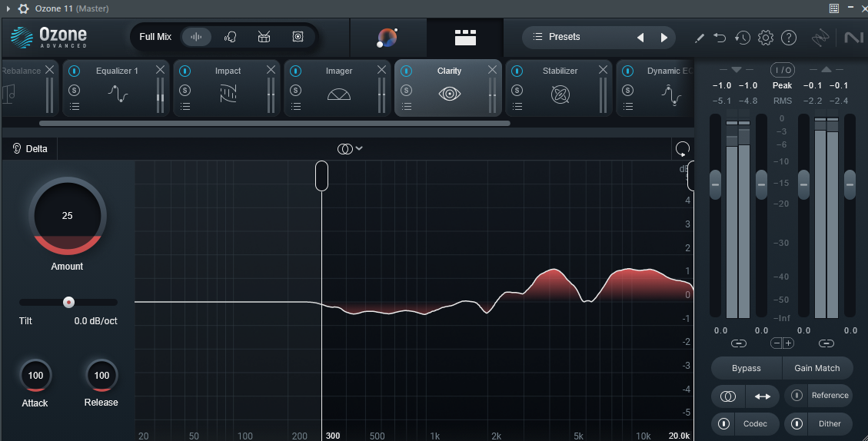The image size is (868, 441).
Task: Click the crossed-out wave icon beside help
Action: click(x=820, y=38)
